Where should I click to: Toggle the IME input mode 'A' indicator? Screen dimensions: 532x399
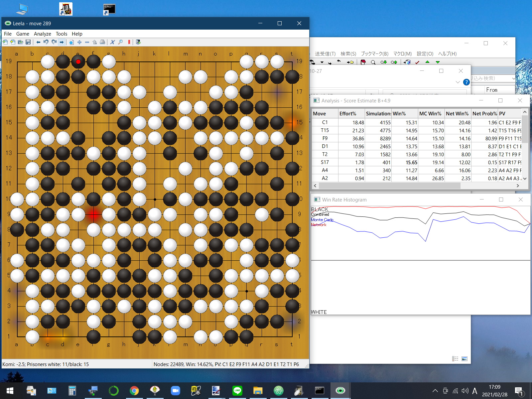[x=474, y=391]
